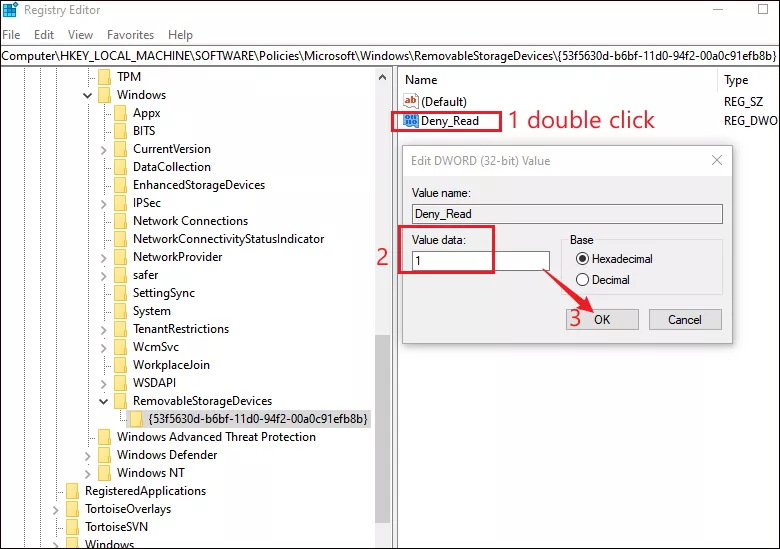This screenshot has height=549, width=780.
Task: Open the Edit menu
Action: [x=44, y=35]
